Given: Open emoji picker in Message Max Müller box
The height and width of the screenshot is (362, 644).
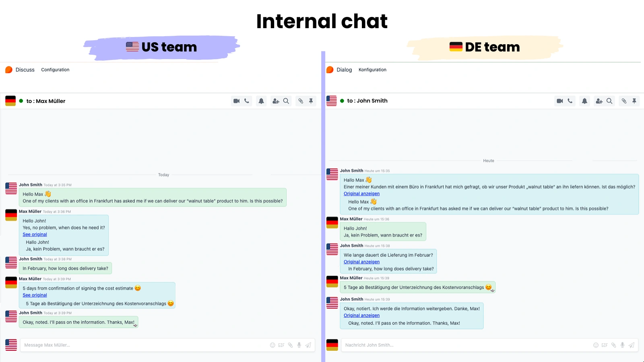Looking at the screenshot, I should pos(272,345).
